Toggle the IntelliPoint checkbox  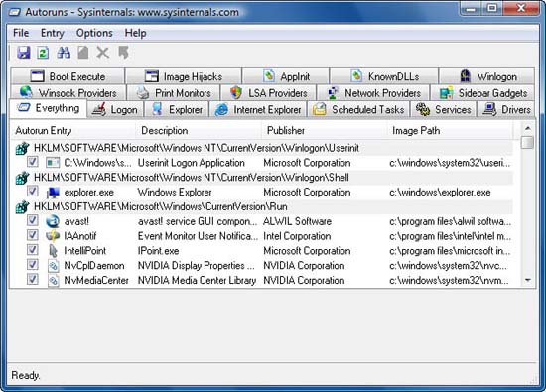[33, 250]
